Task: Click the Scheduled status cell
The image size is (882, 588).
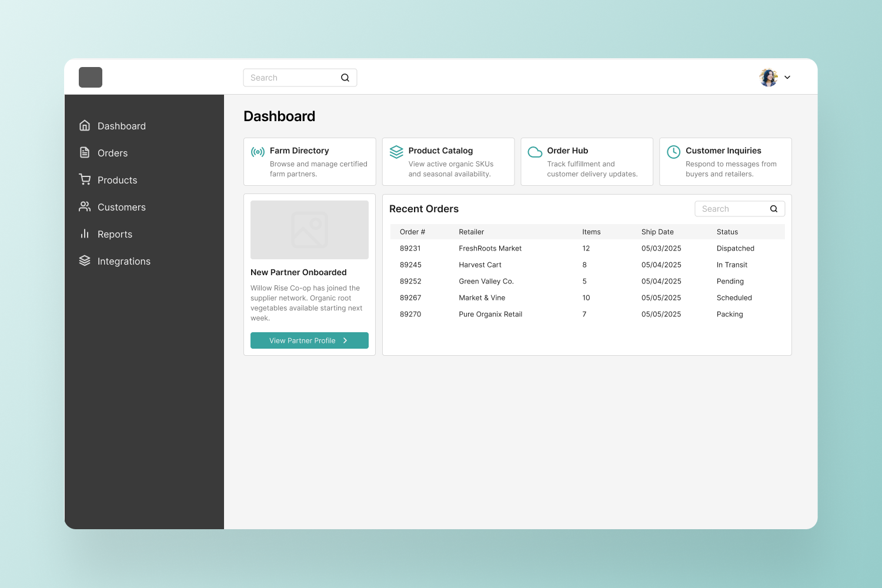Action: point(734,298)
